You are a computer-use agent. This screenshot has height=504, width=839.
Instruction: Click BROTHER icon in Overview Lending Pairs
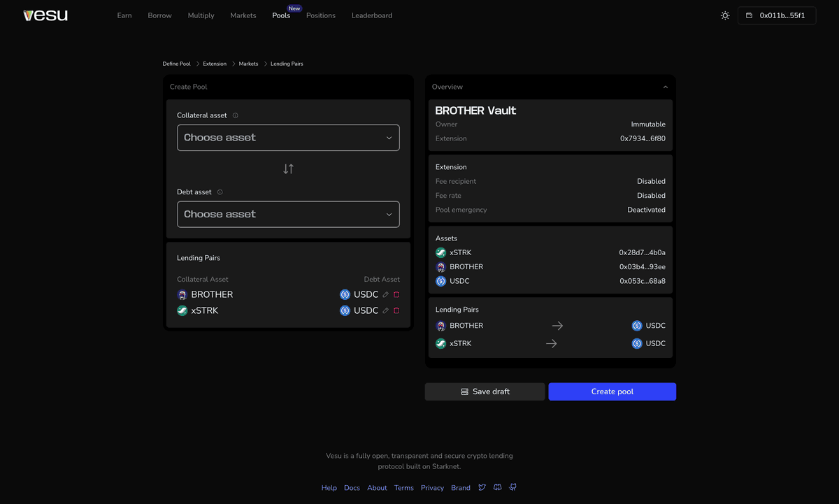(x=440, y=326)
